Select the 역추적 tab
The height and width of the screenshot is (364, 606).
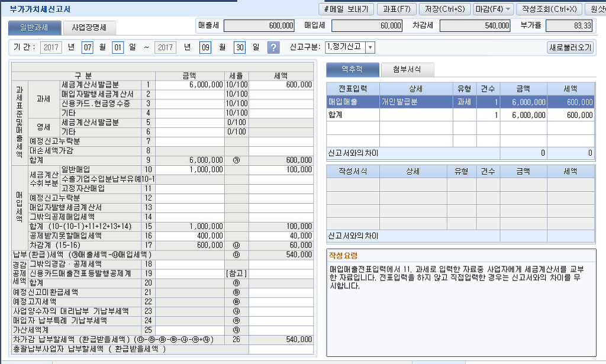pos(352,69)
